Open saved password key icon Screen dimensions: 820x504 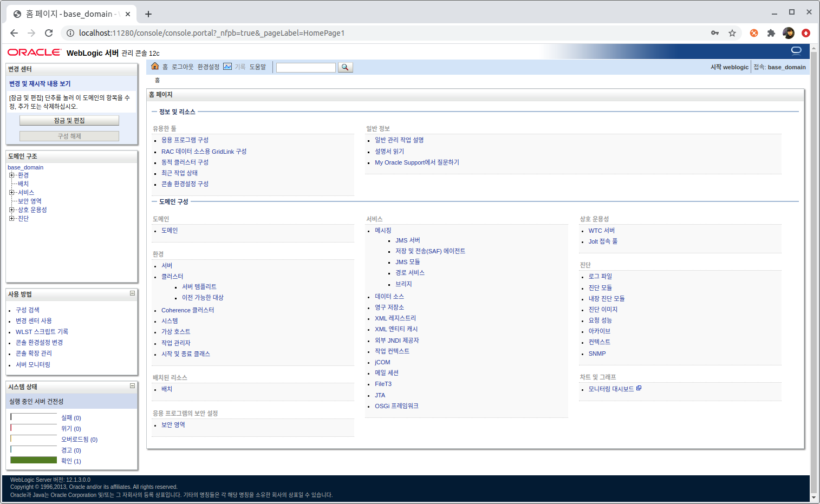(715, 33)
